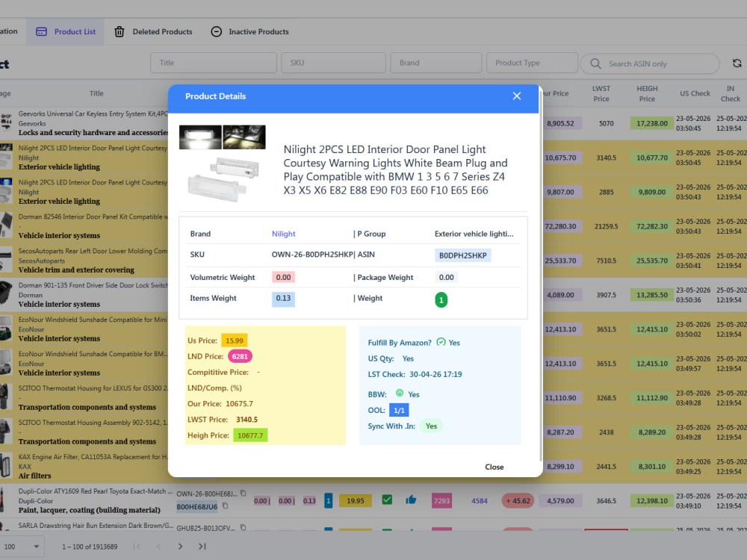Copy ASIN B00HE68JU6 icon
Screen dimensions: 747x560
click(x=226, y=506)
